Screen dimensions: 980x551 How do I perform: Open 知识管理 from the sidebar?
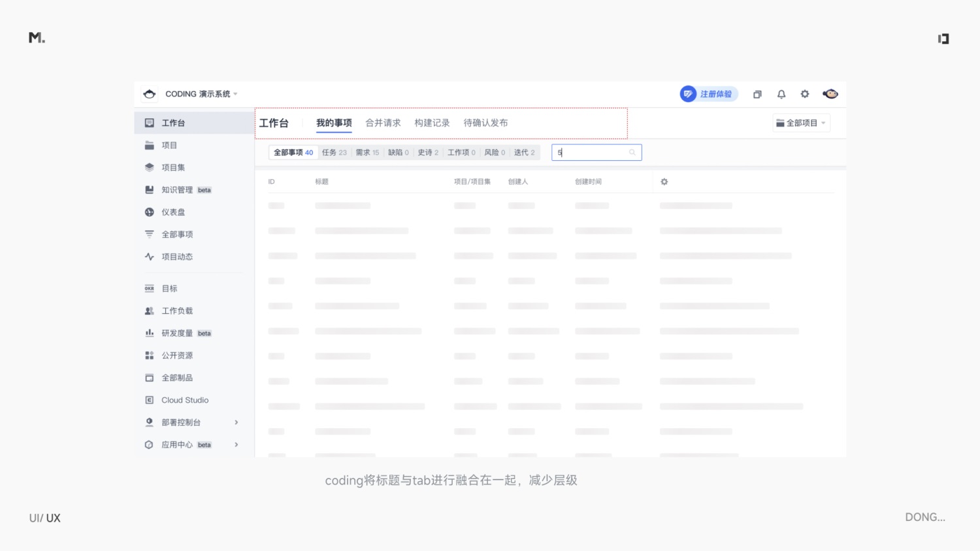(x=177, y=190)
